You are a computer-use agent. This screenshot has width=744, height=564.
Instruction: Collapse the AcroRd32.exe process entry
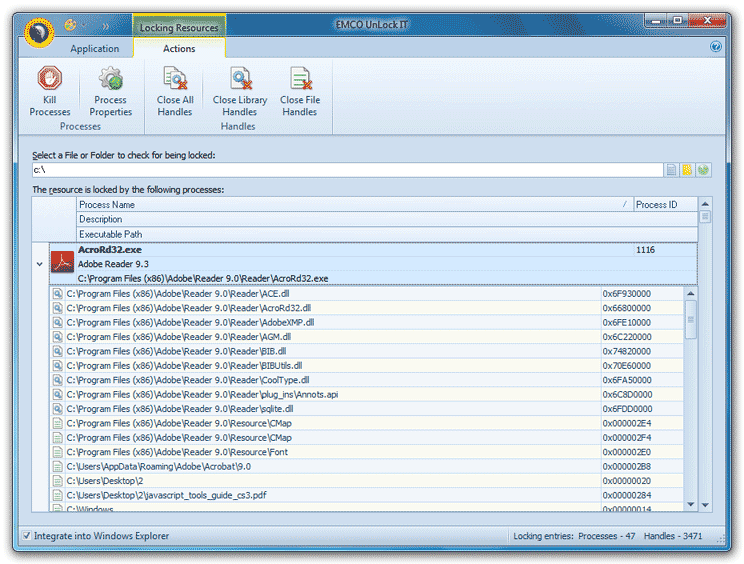pyautogui.click(x=40, y=264)
